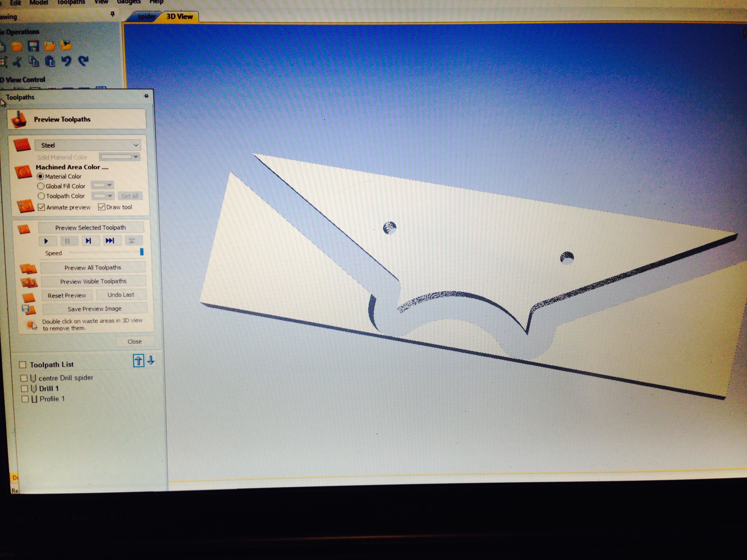The image size is (747, 560).
Task: Move toolpath down with arrow icon
Action: [151, 361]
